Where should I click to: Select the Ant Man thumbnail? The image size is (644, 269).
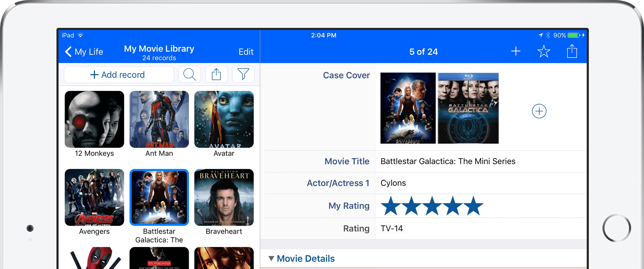[x=159, y=119]
